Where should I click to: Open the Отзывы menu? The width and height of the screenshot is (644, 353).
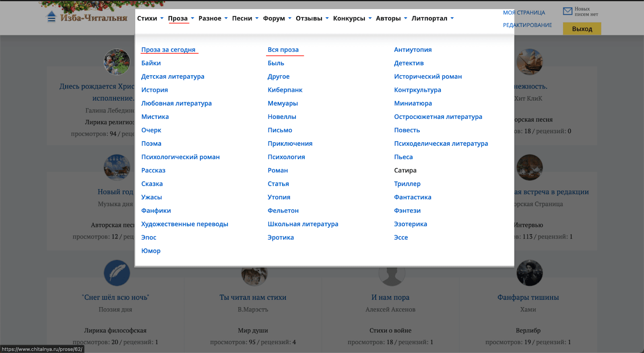pos(309,19)
